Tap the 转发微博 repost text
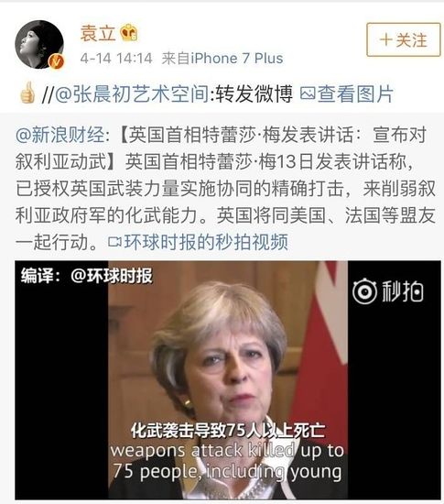444x504 pixels. pos(254,94)
